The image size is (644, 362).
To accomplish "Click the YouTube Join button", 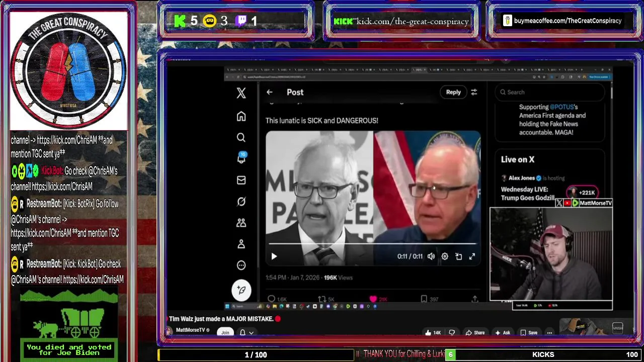I will [x=225, y=332].
